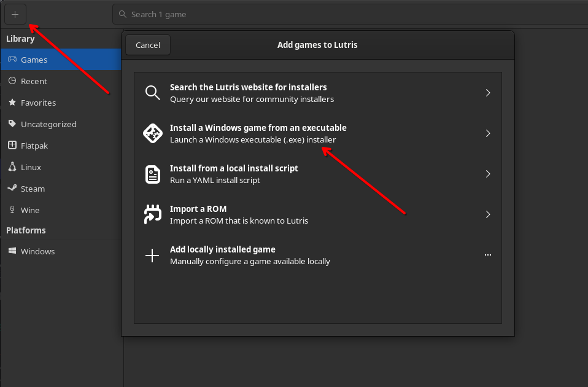Show Favorites category

(61, 103)
